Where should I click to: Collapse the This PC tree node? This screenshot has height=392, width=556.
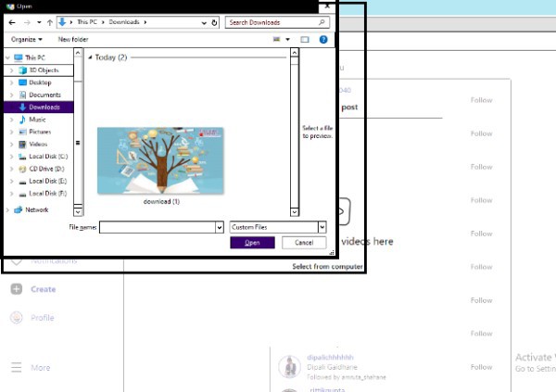[x=7, y=57]
